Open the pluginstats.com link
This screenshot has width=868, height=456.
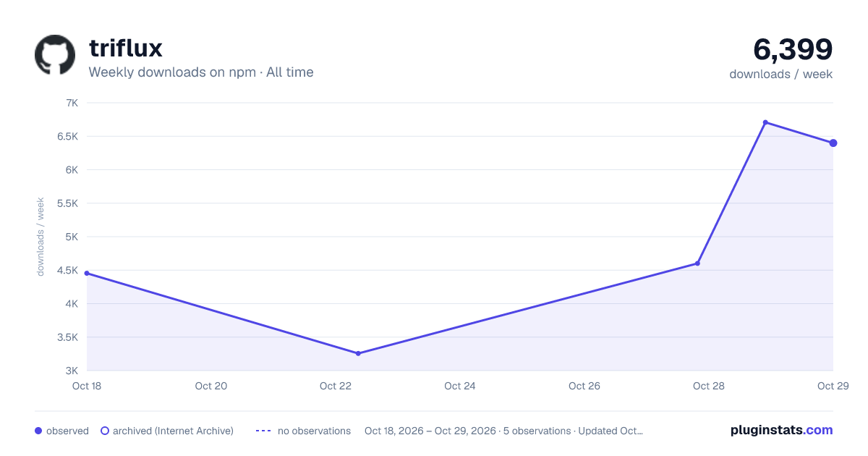coord(781,430)
